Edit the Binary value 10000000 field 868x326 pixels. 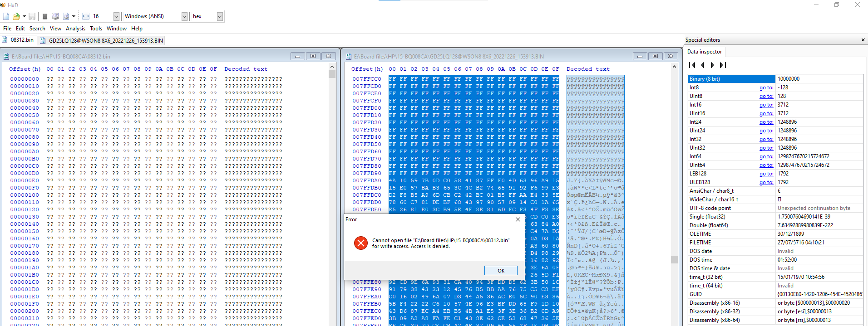(819, 79)
